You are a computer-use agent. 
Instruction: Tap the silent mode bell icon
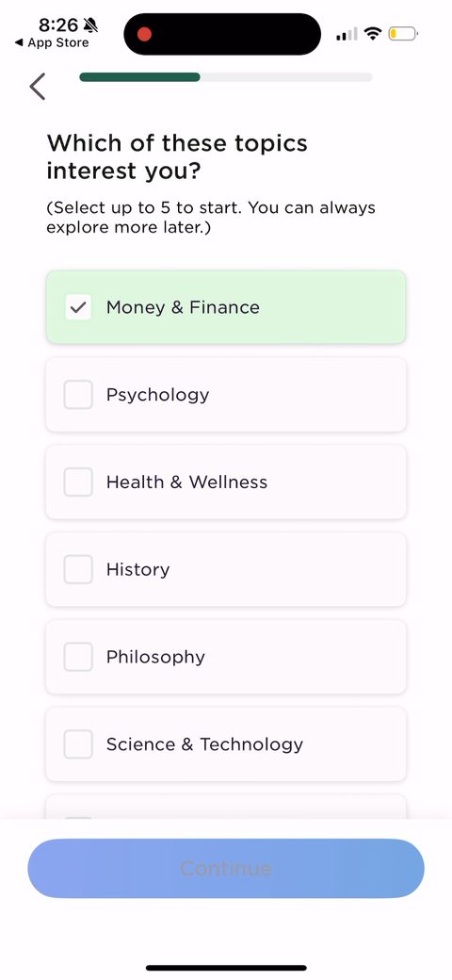pyautogui.click(x=91, y=25)
